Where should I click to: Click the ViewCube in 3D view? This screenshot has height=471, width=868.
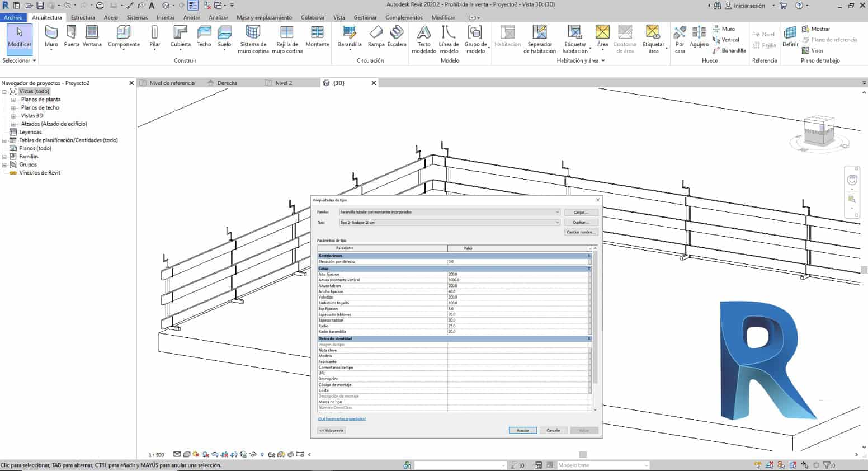(818, 132)
